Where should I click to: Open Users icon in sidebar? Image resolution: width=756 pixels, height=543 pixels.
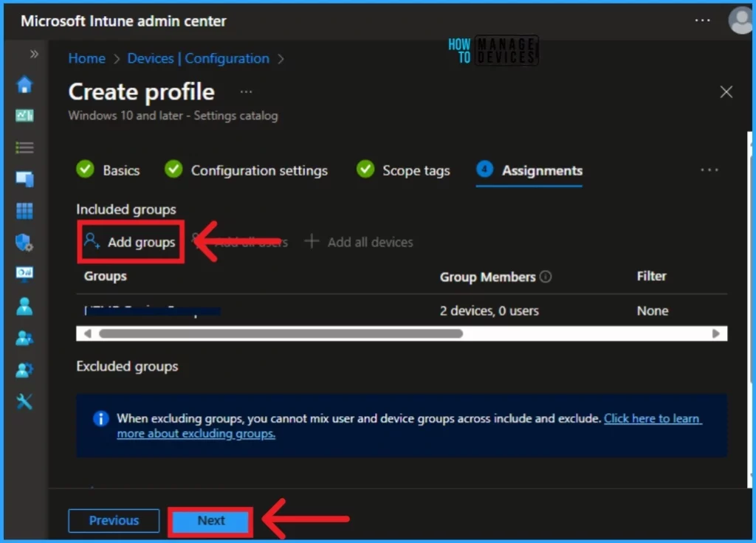point(24,306)
